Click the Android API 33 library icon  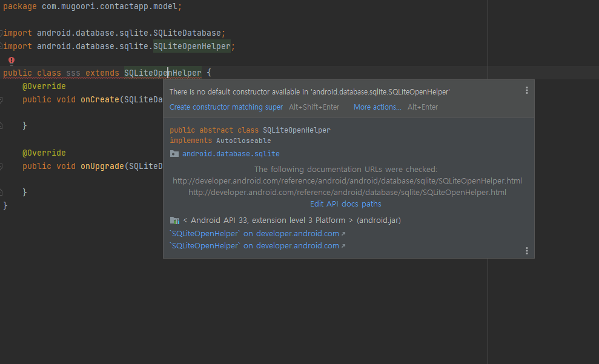click(174, 220)
